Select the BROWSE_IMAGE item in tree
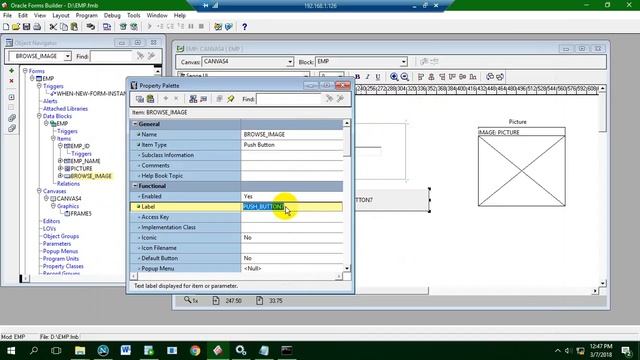The height and width of the screenshot is (360, 640). pyautogui.click(x=91, y=176)
